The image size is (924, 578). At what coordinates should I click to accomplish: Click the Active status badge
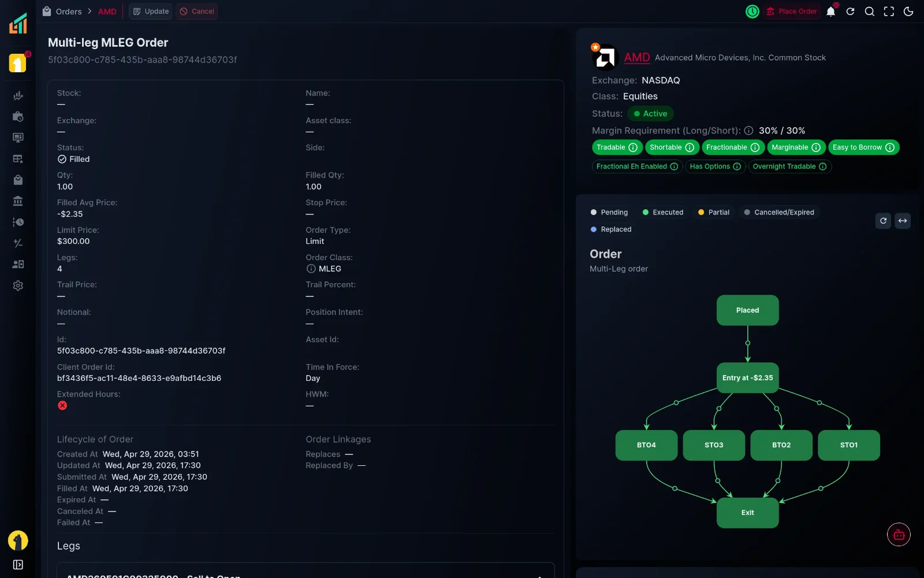651,114
